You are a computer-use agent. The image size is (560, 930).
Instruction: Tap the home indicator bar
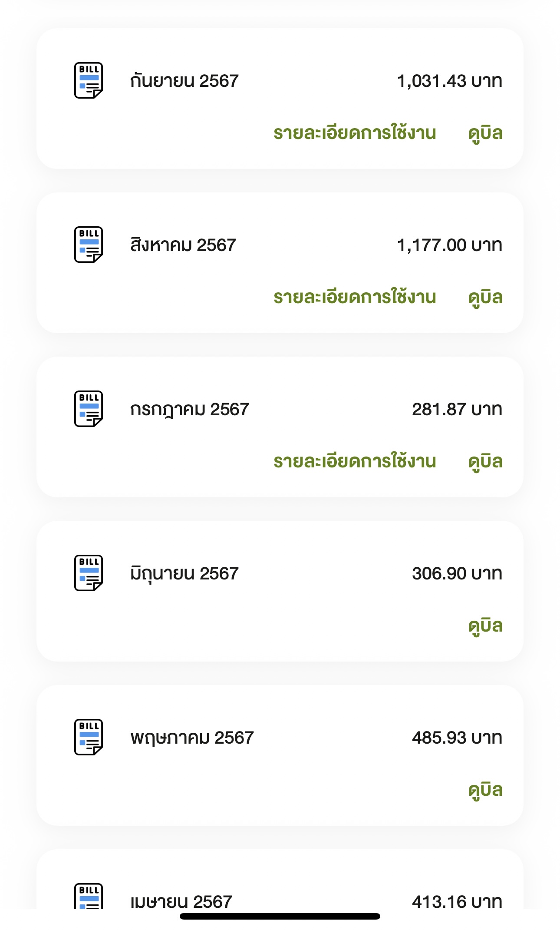280,916
